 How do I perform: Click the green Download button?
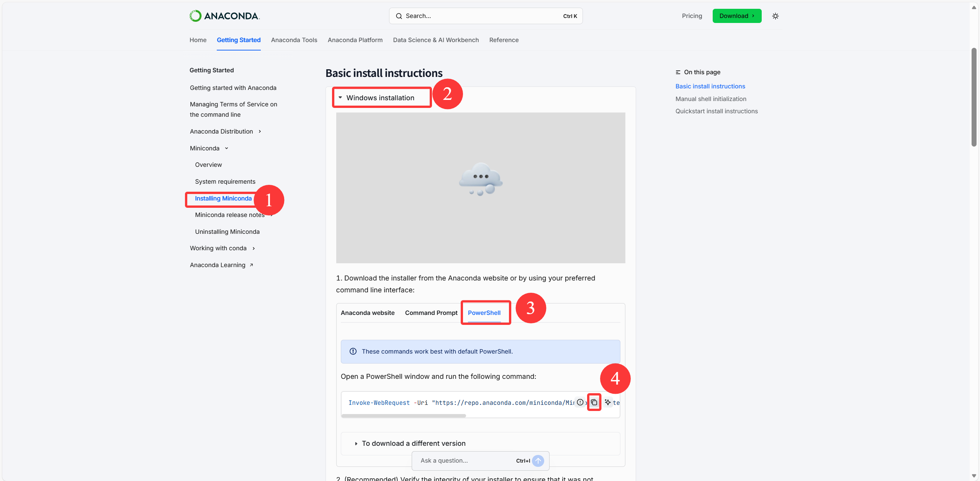[736, 16]
